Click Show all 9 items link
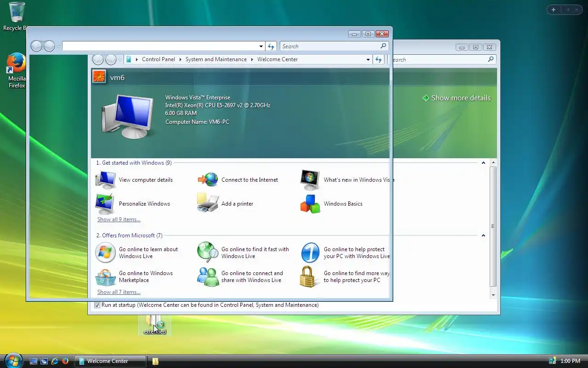The width and height of the screenshot is (588, 368). coord(119,219)
